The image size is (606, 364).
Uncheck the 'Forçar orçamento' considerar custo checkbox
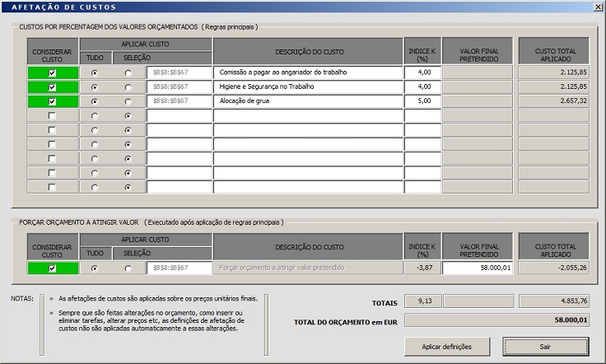53,268
